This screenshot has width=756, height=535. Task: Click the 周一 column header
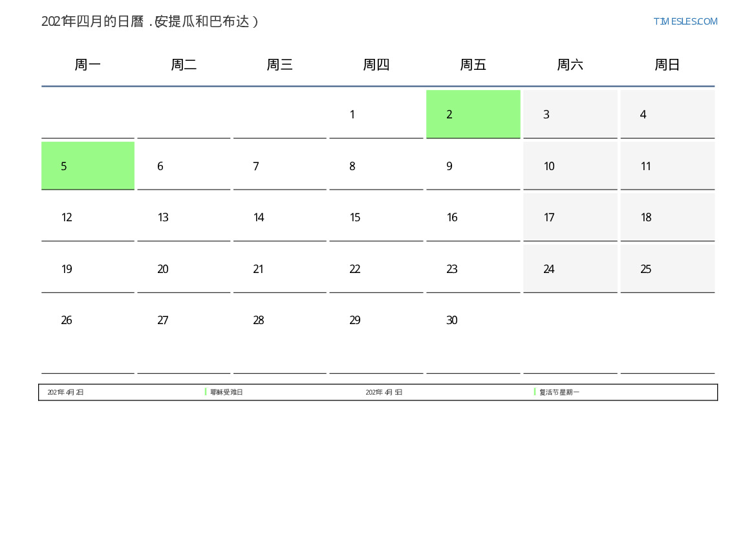click(x=88, y=65)
